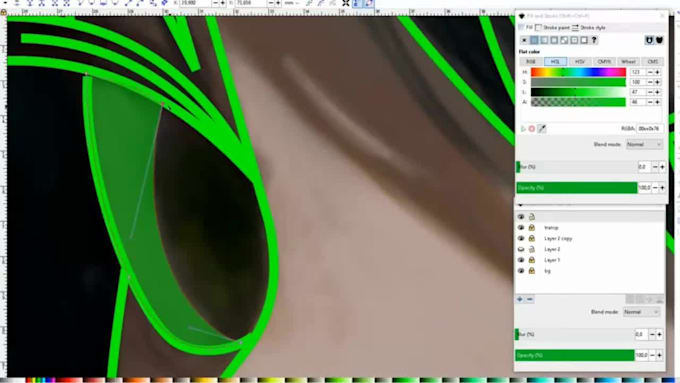Toggle lock on the bg layer

pyautogui.click(x=532, y=271)
